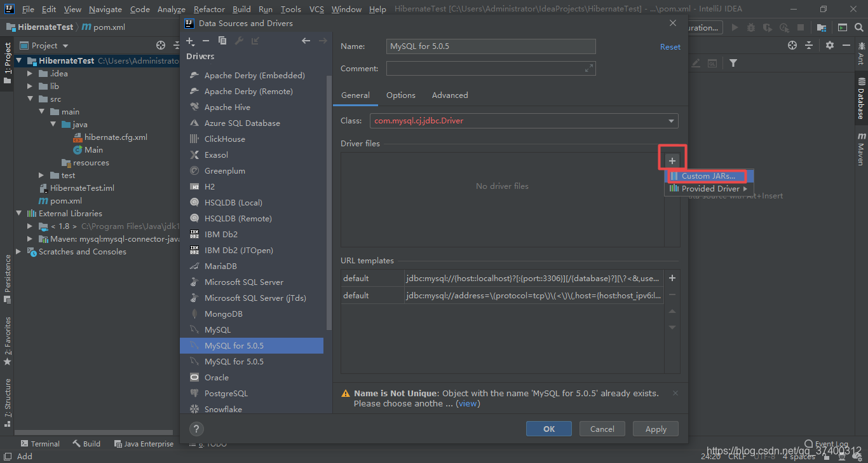
Task: Open the Maven tool window tab
Action: (x=861, y=149)
